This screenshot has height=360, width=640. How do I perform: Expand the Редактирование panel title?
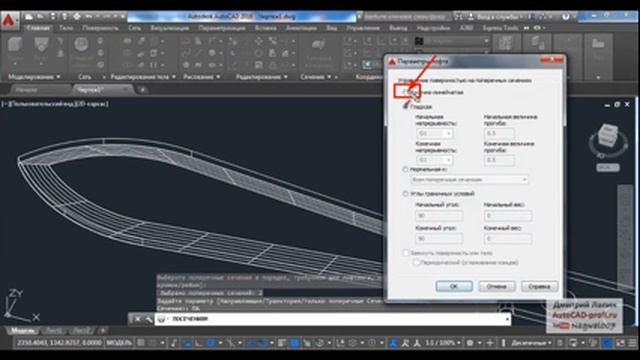(261, 77)
